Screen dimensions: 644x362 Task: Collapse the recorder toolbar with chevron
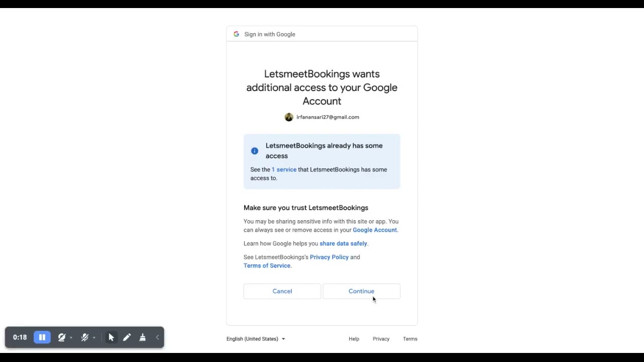tap(157, 337)
